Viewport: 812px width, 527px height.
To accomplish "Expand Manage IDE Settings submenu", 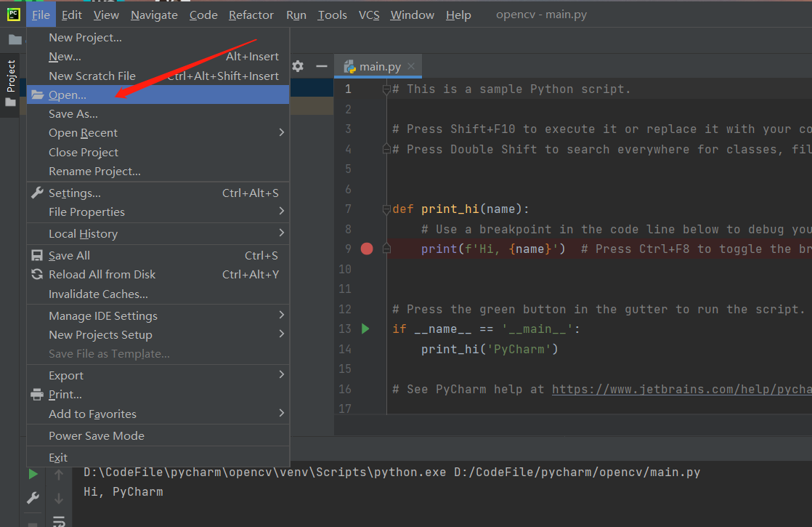I will coord(158,315).
